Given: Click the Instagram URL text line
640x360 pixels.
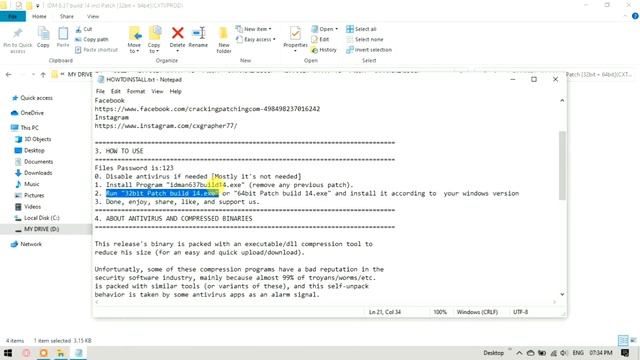Looking at the screenshot, I should (x=166, y=126).
